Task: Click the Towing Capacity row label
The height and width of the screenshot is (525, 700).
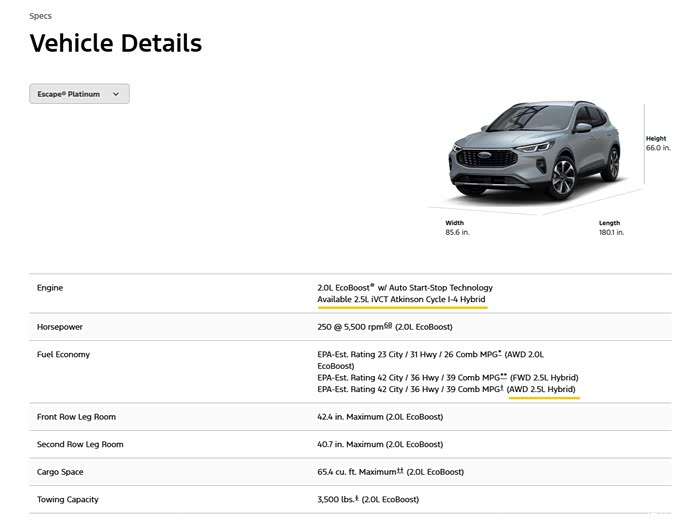Action: [68, 499]
